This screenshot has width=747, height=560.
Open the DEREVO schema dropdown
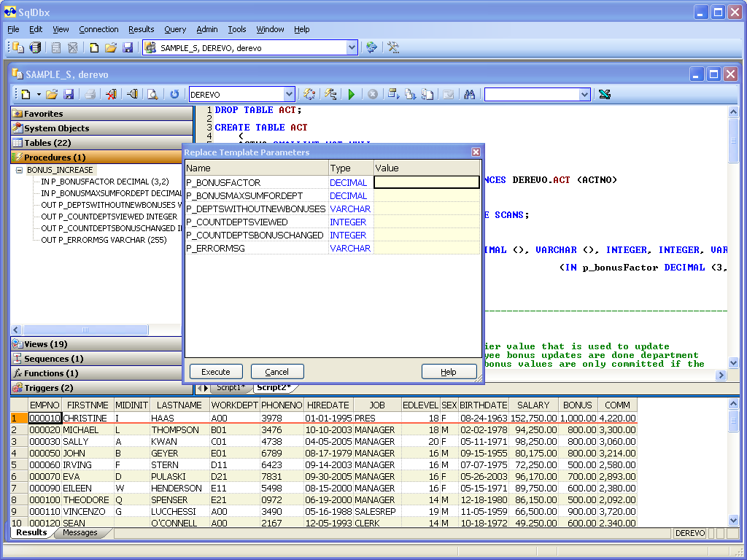(x=290, y=94)
